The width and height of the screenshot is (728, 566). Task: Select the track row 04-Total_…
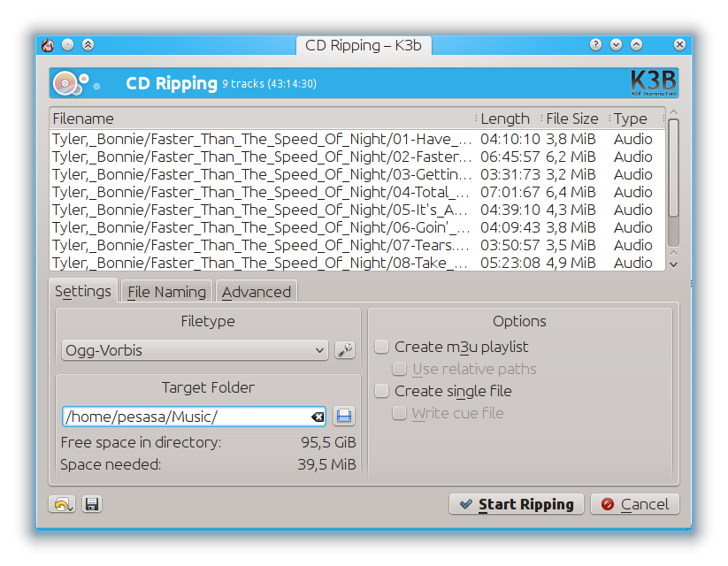tap(357, 192)
